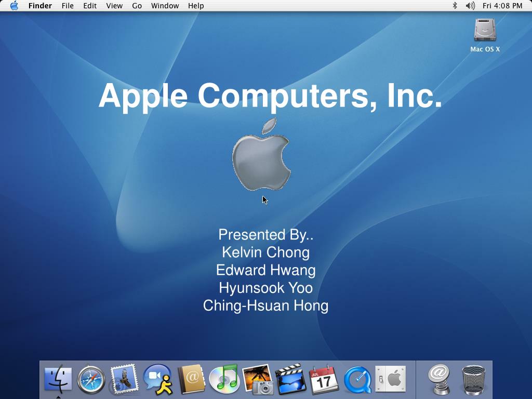Screen dimensions: 532x399
Task: Select the Mac OS X hard drive icon
Action: 485,30
